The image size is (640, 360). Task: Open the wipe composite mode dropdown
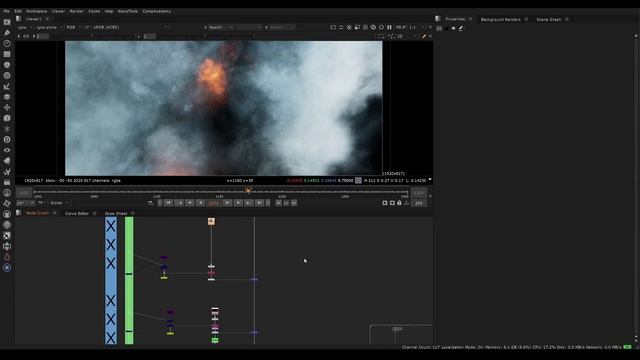(249, 27)
